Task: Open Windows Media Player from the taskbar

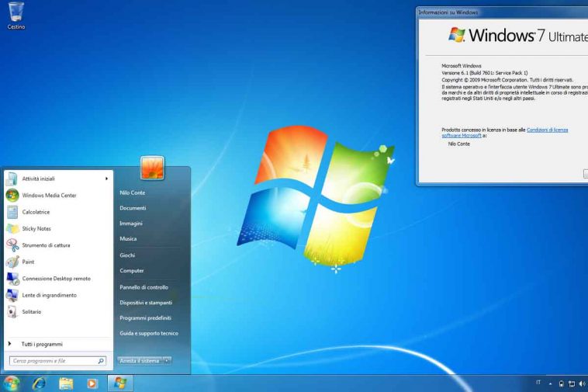Action: [92, 383]
